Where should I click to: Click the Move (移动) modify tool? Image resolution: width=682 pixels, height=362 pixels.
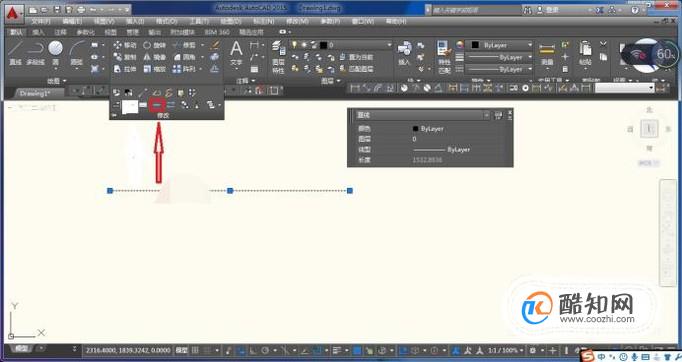coord(125,45)
